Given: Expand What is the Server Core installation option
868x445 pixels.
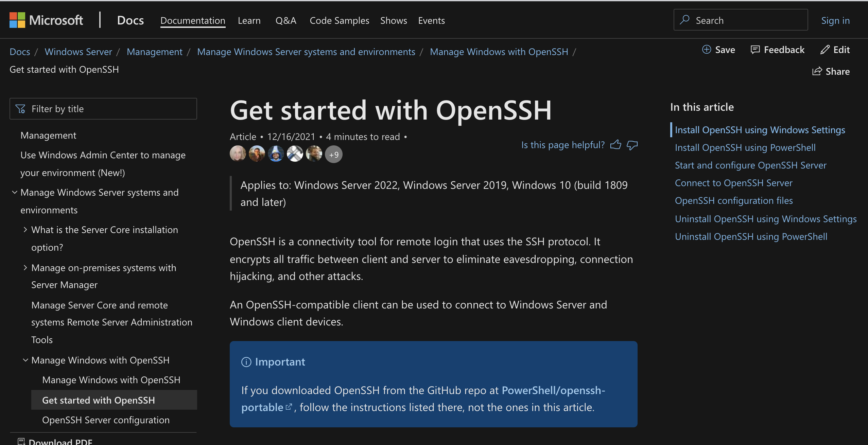Looking at the screenshot, I should [25, 230].
